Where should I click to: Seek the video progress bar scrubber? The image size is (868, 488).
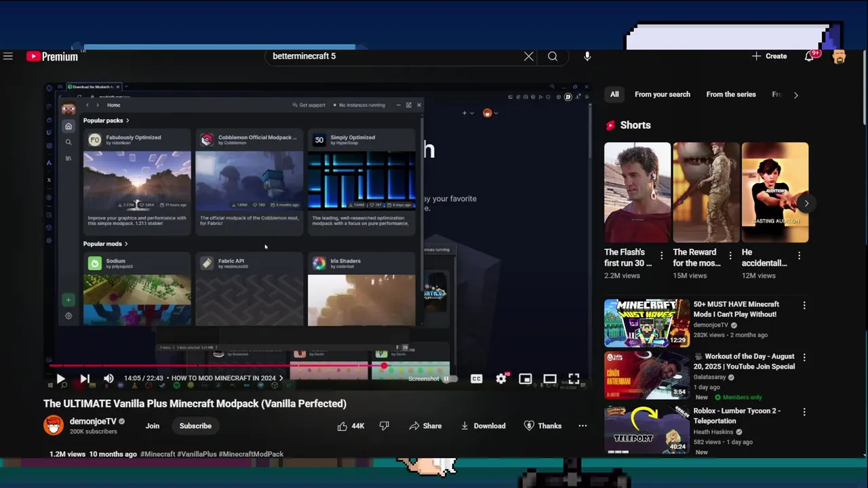click(384, 366)
